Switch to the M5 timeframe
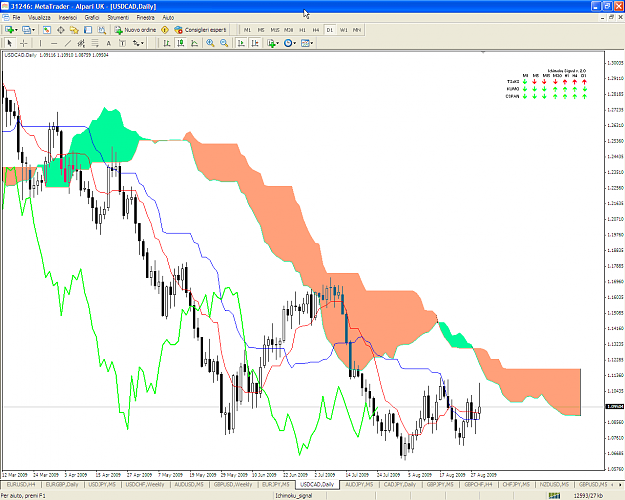Viewport: 625px width, 500px height. pyautogui.click(x=261, y=30)
